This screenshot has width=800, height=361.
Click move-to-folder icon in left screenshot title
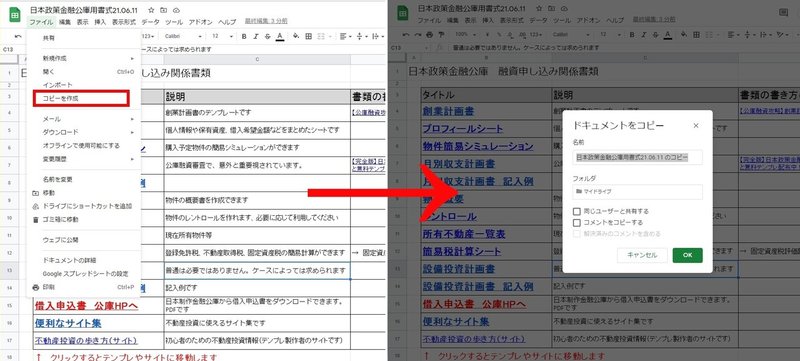(x=164, y=10)
